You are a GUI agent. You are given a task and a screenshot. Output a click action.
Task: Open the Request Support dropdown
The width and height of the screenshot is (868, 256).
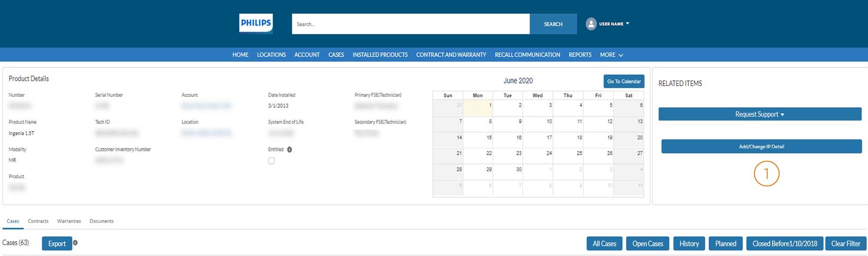tap(759, 114)
